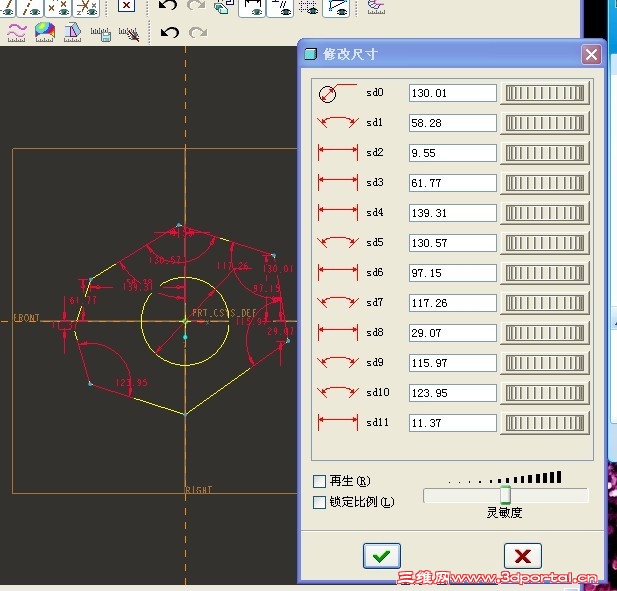
Task: Click the boxed red X toolbar icon
Action: 126,6
